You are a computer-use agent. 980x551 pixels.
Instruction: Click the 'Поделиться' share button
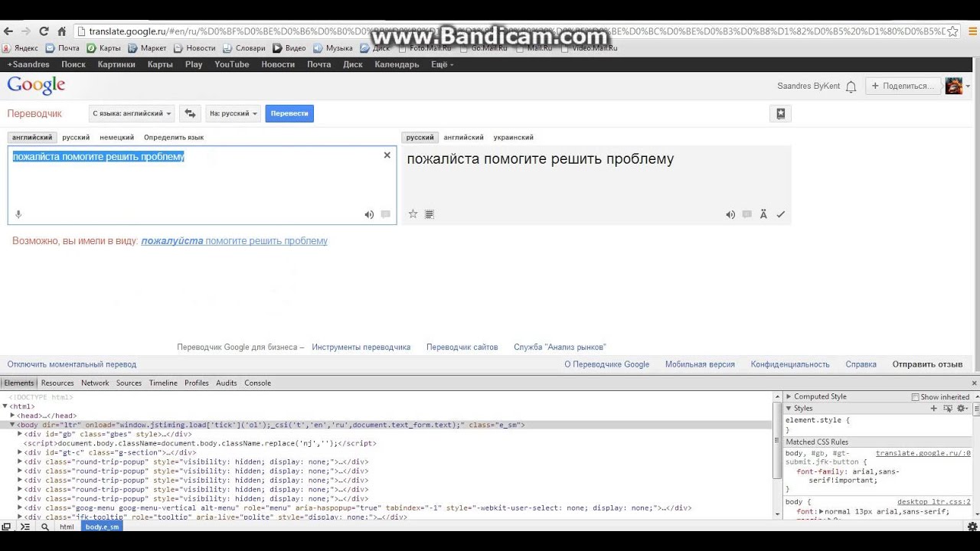903,86
